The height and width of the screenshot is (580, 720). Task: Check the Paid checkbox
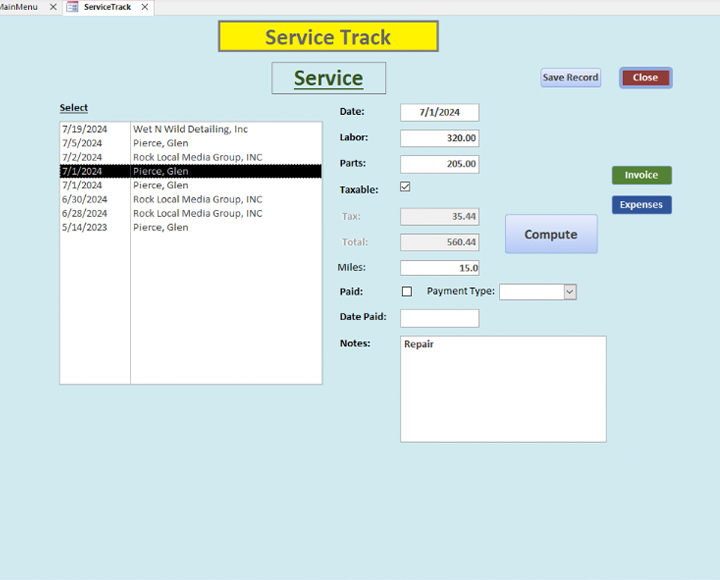point(407,292)
